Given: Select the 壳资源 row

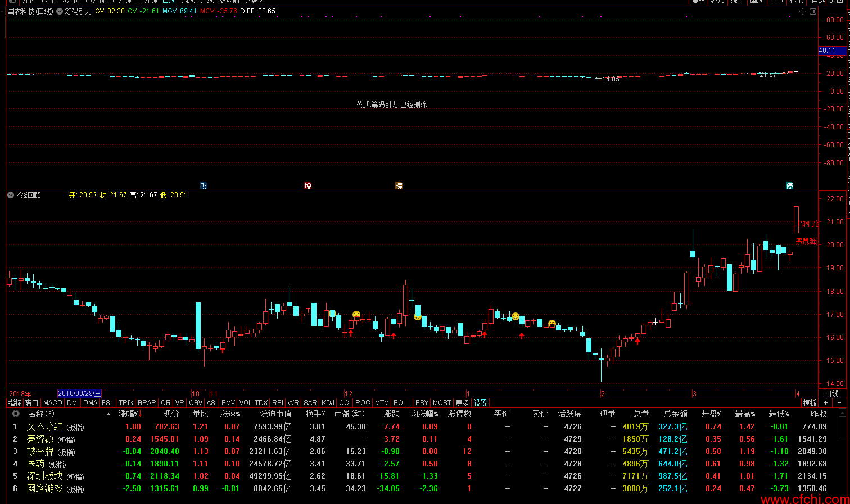Looking at the screenshot, I should pos(422,439).
